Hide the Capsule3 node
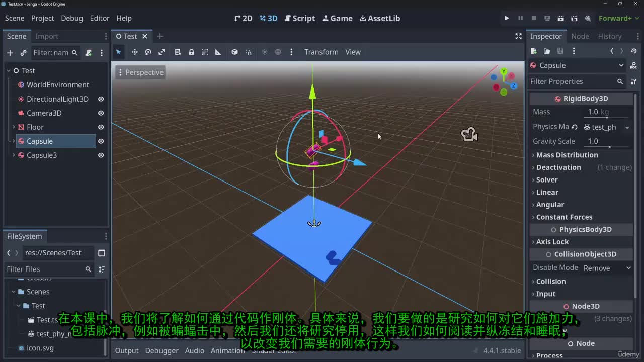The height and width of the screenshot is (362, 644). point(101,155)
